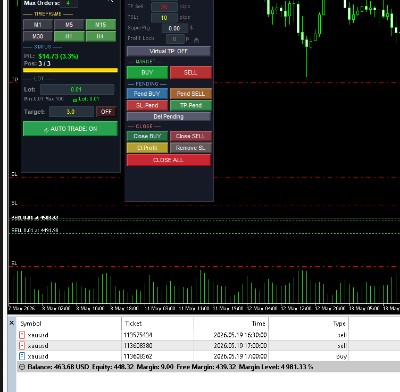This screenshot has width=400, height=392.
Task: Click the red market SELL button
Action: [191, 72]
